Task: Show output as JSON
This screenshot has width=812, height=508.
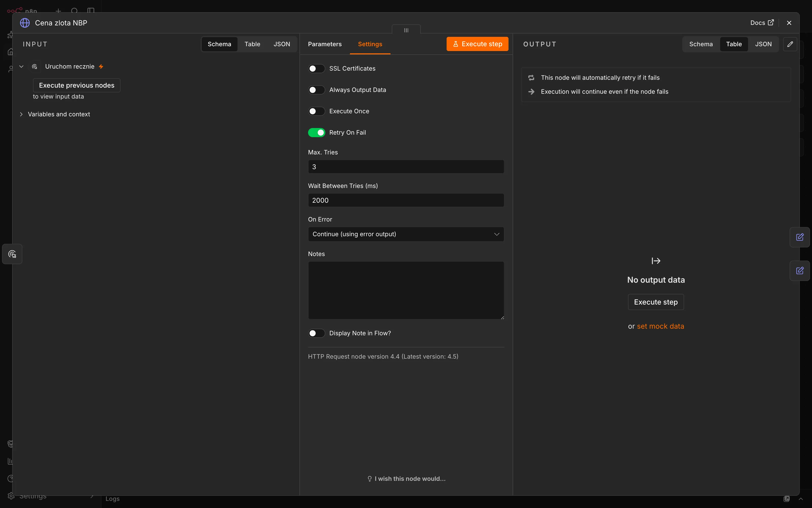Action: click(763, 44)
